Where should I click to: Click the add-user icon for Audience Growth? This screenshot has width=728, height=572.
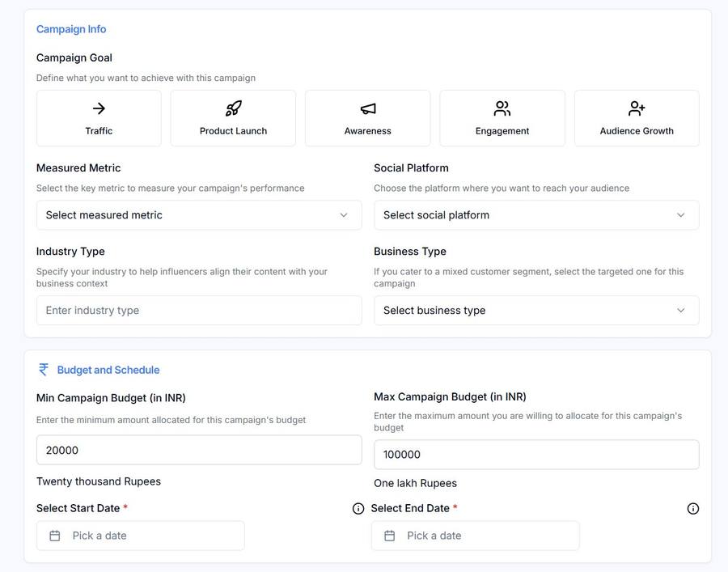[x=637, y=108]
